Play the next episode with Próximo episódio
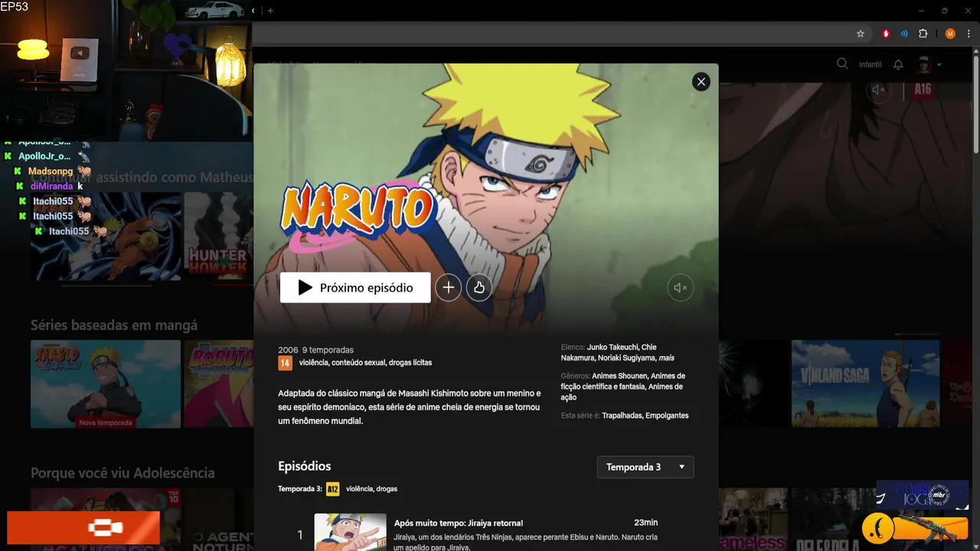Image resolution: width=980 pixels, height=551 pixels. coord(355,288)
